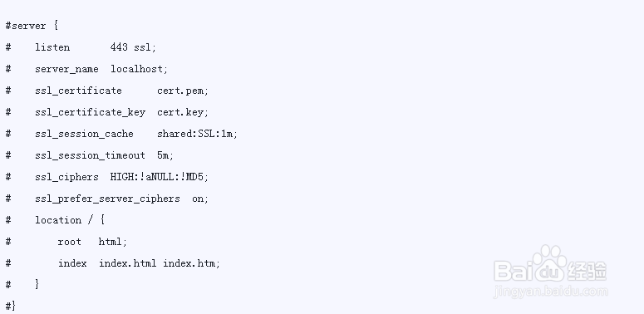Click the 'location / {' line
This screenshot has height=314, width=644.
70,220
